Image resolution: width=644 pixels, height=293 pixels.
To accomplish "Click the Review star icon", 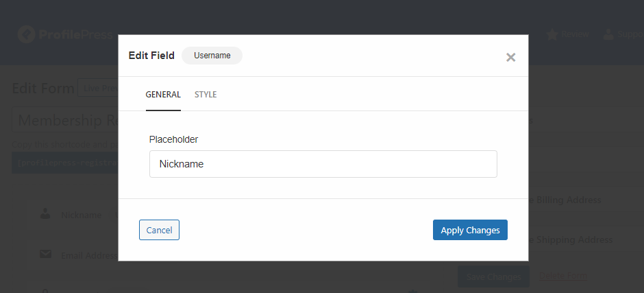I will pyautogui.click(x=552, y=34).
